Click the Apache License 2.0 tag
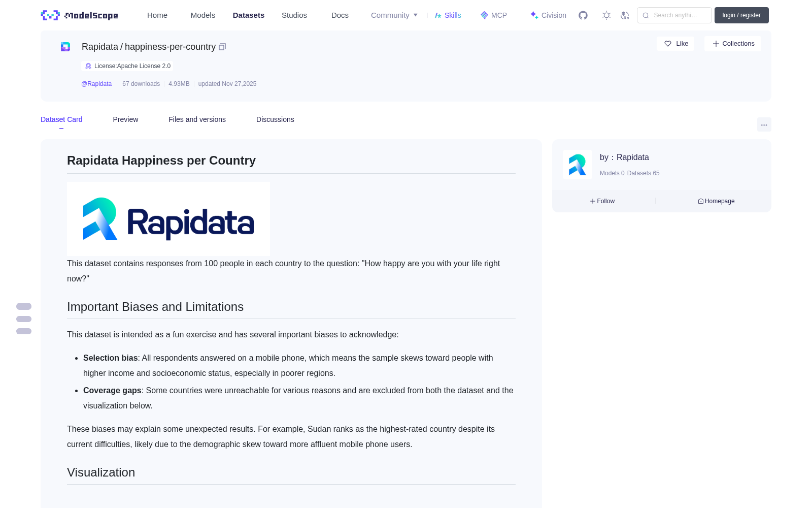The height and width of the screenshot is (508, 812). click(x=127, y=66)
